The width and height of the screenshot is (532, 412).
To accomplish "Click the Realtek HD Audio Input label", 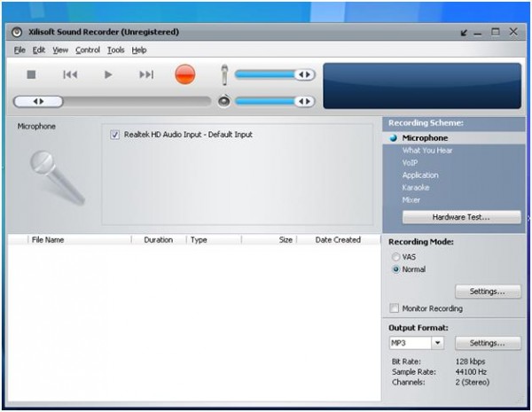I will 188,135.
